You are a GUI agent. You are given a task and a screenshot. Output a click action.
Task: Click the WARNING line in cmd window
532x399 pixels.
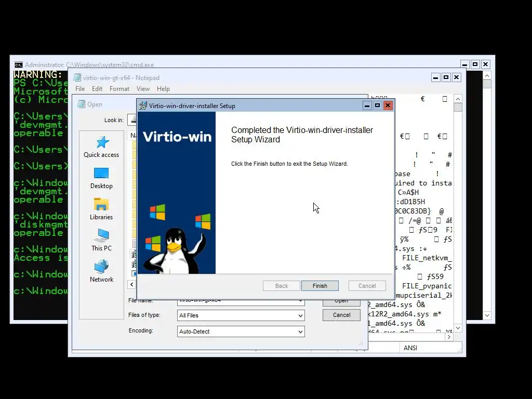38,74
